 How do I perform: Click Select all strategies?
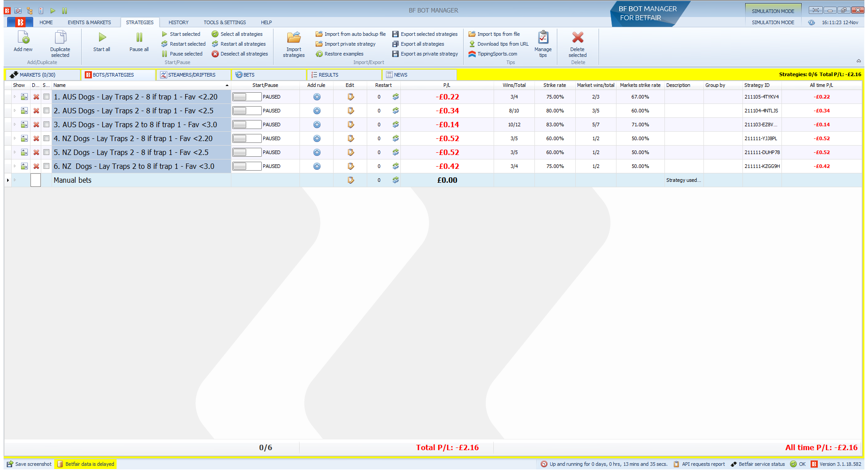(x=237, y=34)
